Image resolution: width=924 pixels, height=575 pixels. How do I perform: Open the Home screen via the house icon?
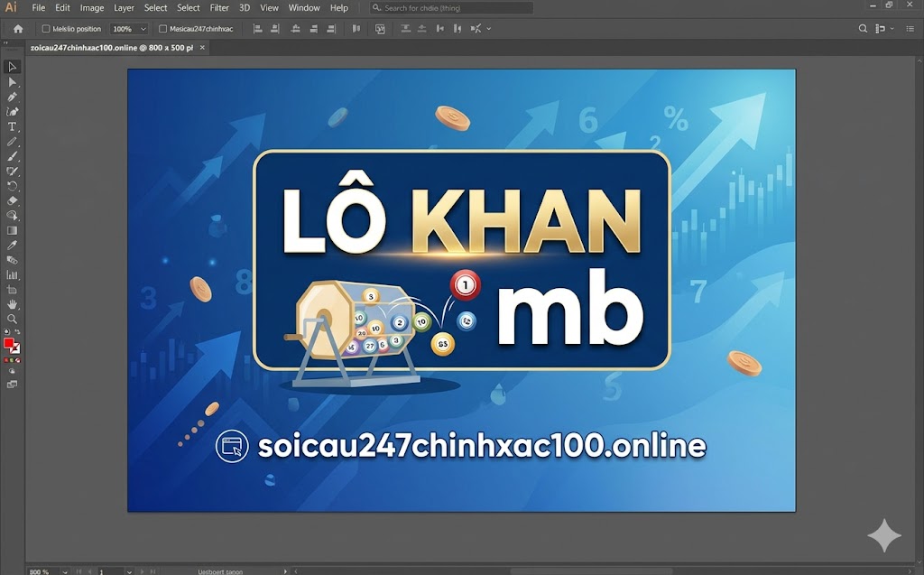tap(16, 28)
